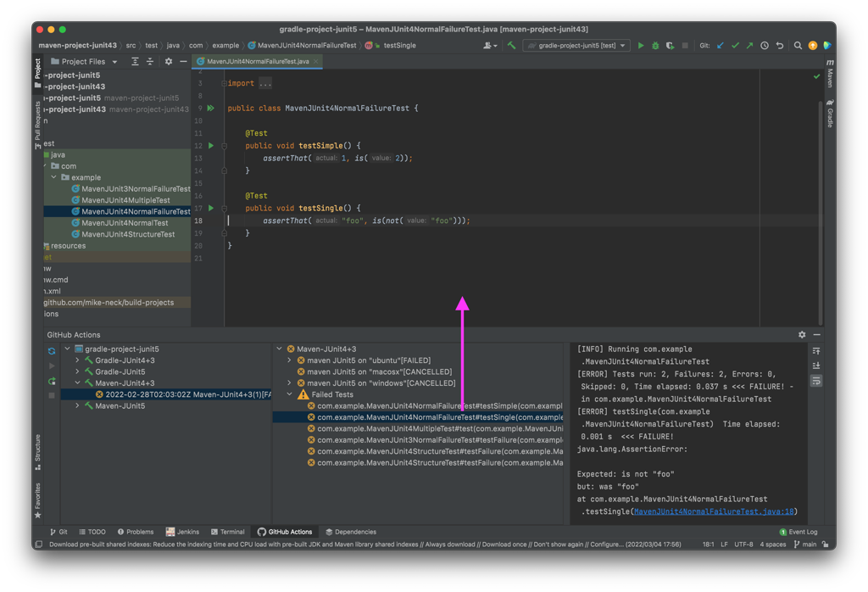Image resolution: width=868 pixels, height=592 pixels.
Task: Collapse the example package folder
Action: click(x=53, y=177)
